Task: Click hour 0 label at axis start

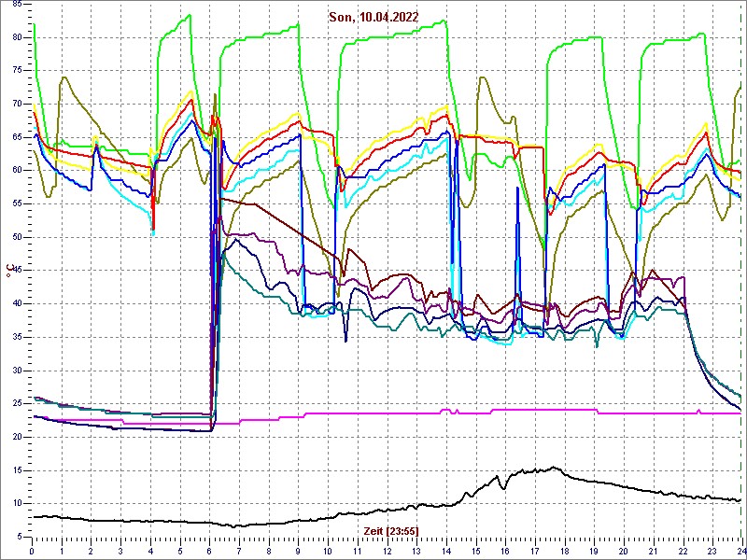Action: coord(33,550)
